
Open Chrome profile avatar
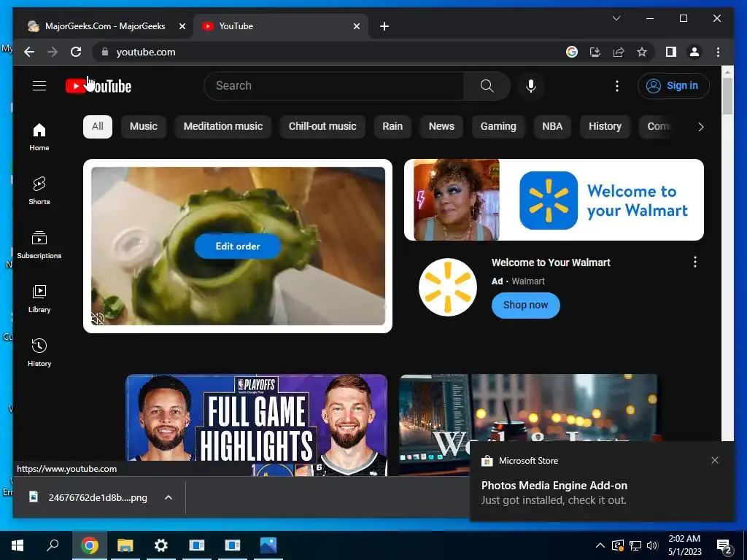[694, 52]
